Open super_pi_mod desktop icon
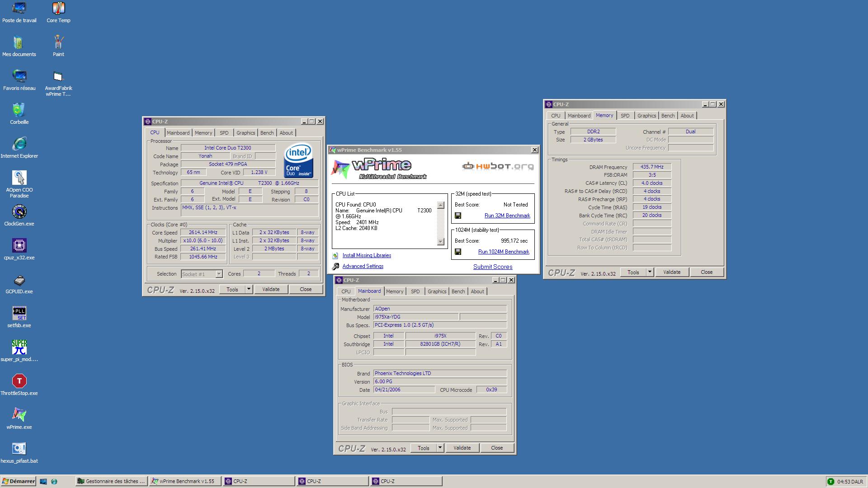This screenshot has height=488, width=868. [19, 351]
